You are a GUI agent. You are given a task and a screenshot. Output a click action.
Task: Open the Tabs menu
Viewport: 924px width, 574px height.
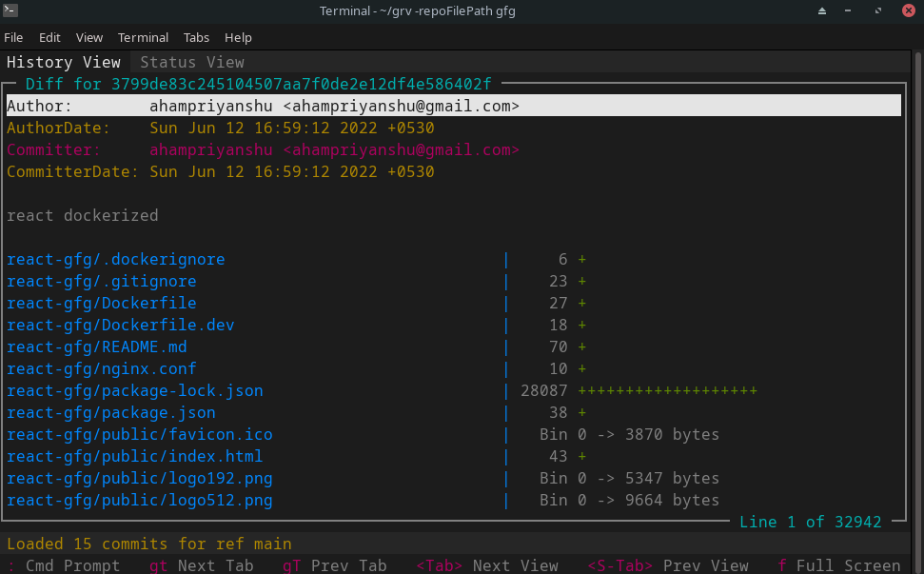196,37
